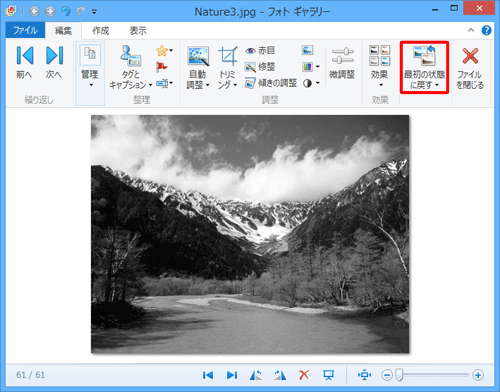Start slide show from bottom bar

[328, 375]
